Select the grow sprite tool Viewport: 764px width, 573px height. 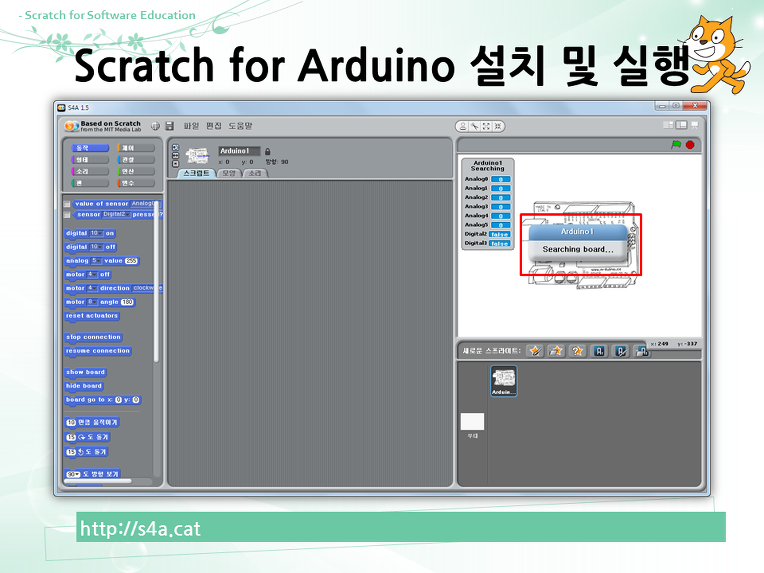click(486, 126)
